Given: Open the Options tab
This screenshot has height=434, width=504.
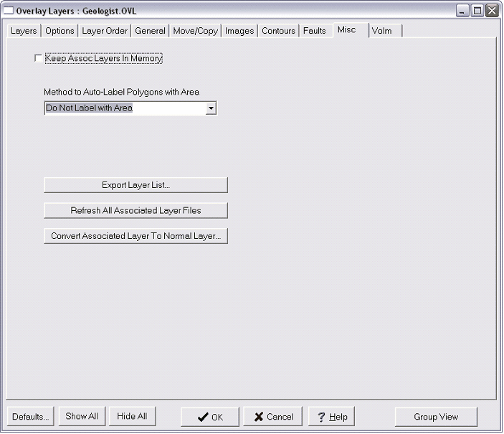Looking at the screenshot, I should (60, 31).
